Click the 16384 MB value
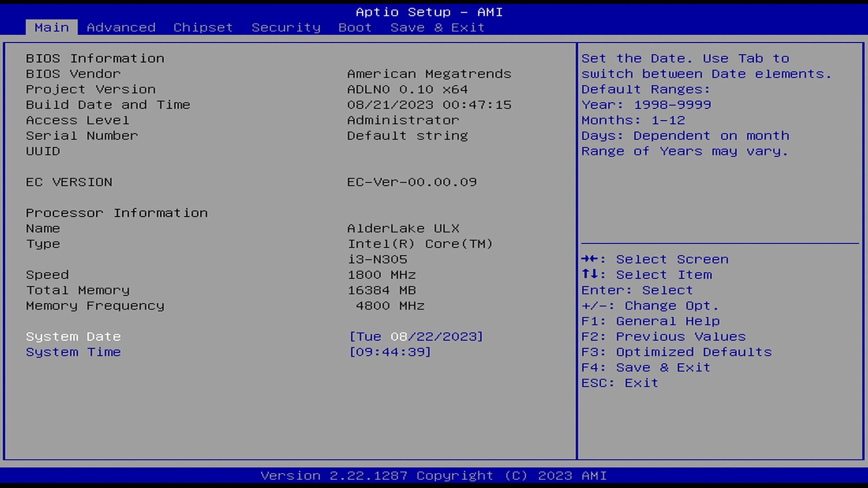The width and height of the screenshot is (868, 488). coord(382,290)
